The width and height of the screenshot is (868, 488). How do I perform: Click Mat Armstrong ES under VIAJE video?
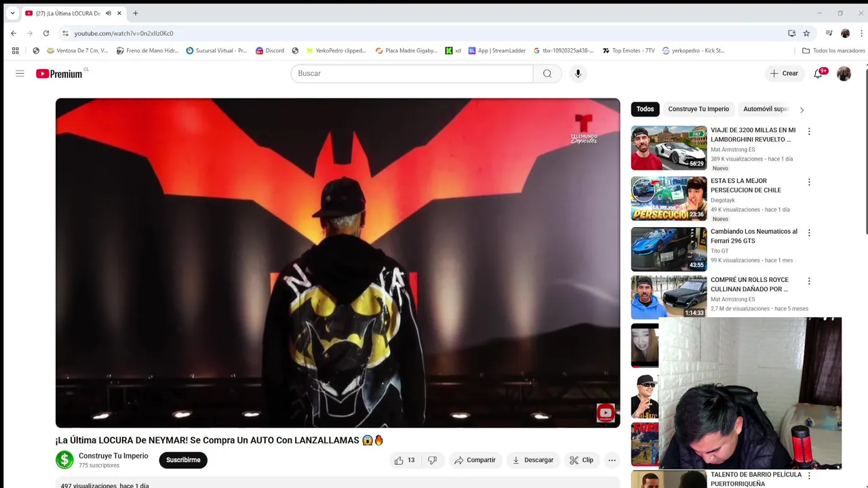(x=732, y=150)
